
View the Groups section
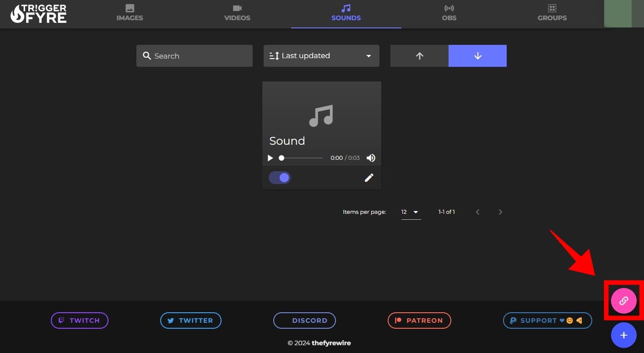pos(552,14)
